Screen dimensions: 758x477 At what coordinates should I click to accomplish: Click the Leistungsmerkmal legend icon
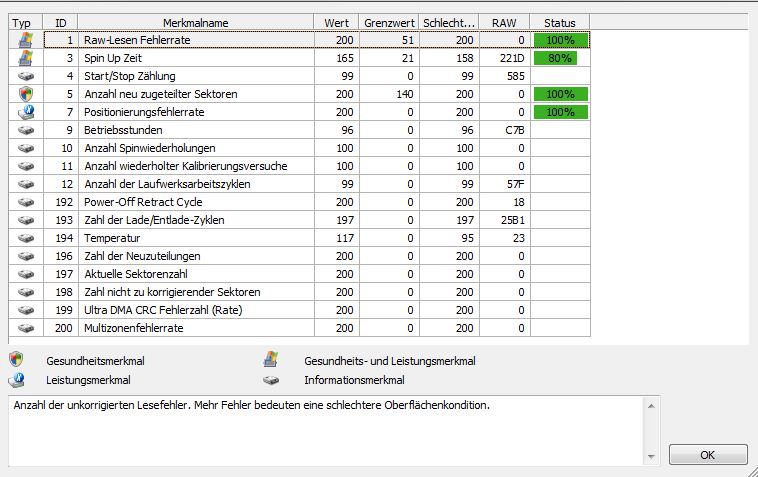(16, 380)
